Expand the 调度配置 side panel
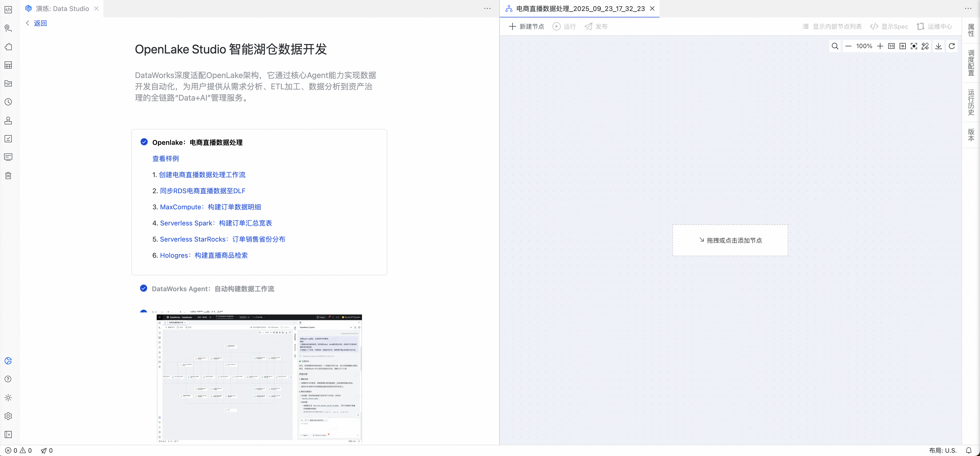 [971, 63]
